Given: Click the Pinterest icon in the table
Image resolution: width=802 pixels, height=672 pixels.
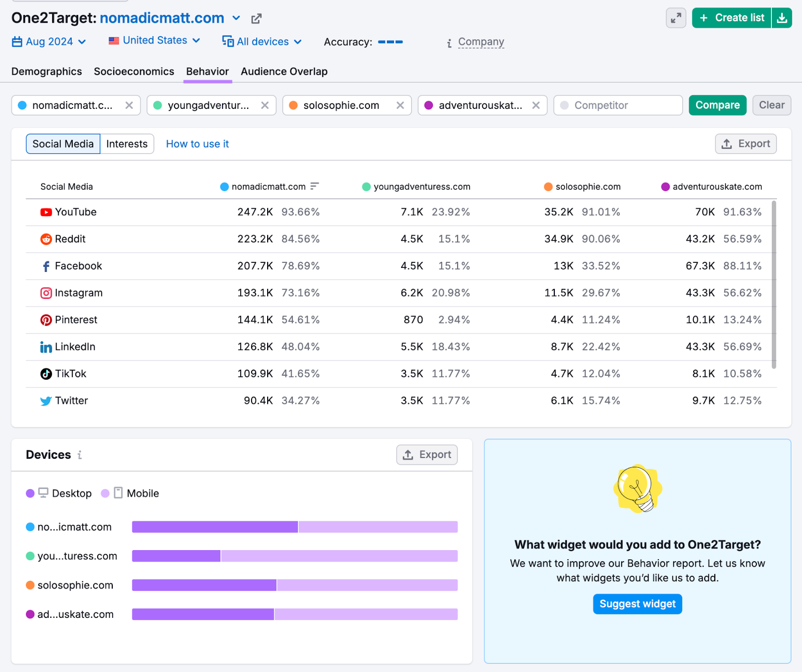Looking at the screenshot, I should [46, 320].
